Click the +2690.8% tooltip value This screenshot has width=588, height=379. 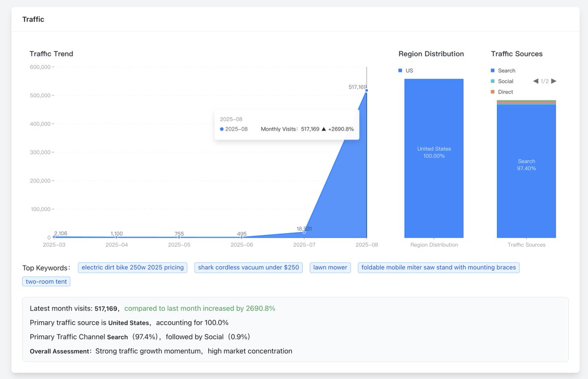[x=341, y=129]
